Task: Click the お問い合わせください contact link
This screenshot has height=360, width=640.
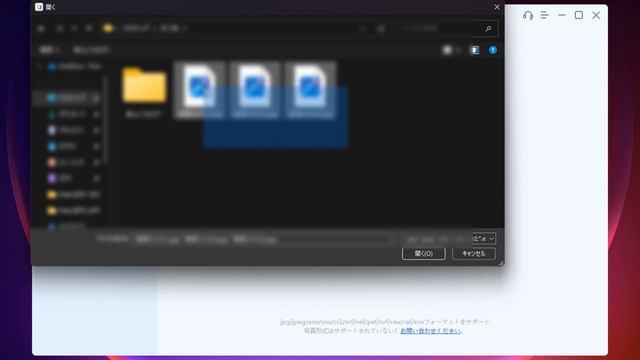Action: coord(431,331)
